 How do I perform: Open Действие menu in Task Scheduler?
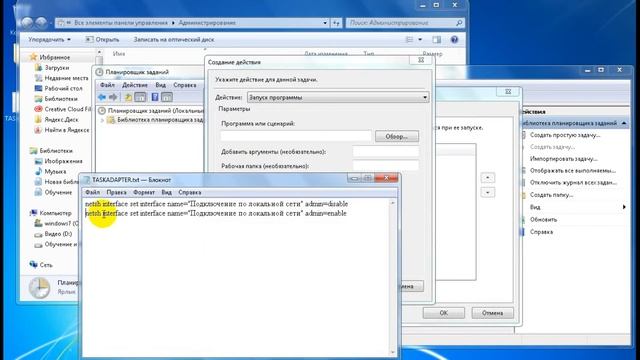135,85
